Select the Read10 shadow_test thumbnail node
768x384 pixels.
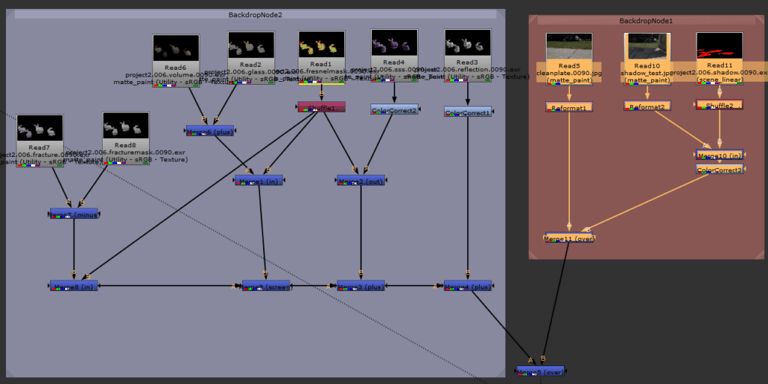pyautogui.click(x=648, y=59)
